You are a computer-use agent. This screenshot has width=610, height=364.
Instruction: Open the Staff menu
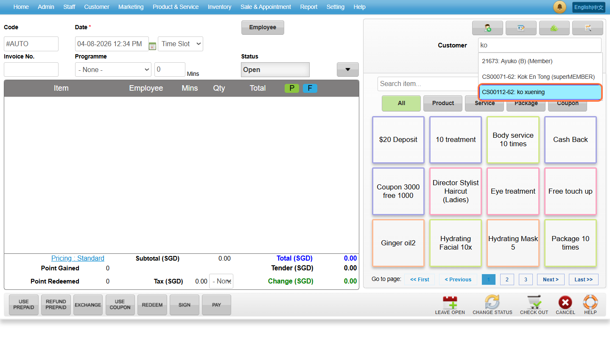click(x=69, y=7)
